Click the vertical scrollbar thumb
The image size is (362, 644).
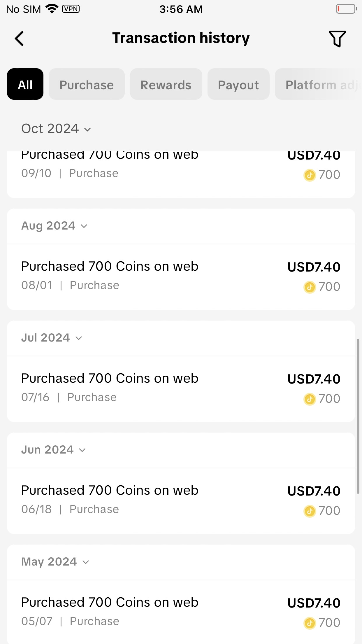pyautogui.click(x=358, y=416)
